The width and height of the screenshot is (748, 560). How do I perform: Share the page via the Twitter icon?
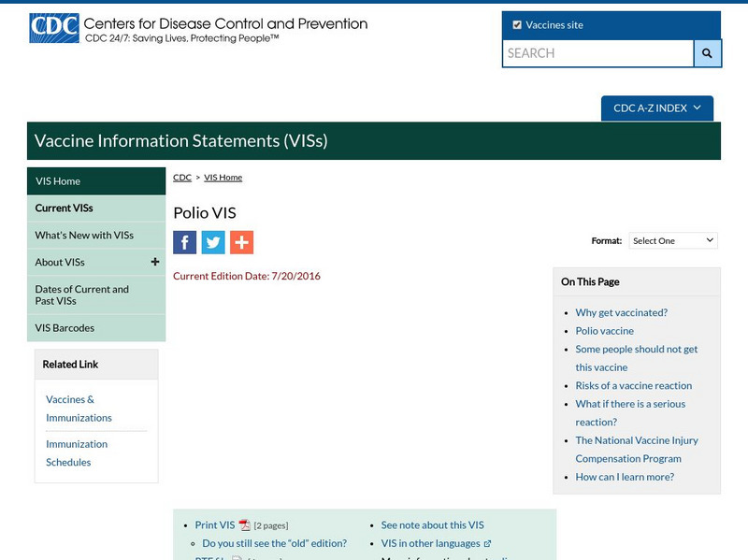pyautogui.click(x=214, y=241)
